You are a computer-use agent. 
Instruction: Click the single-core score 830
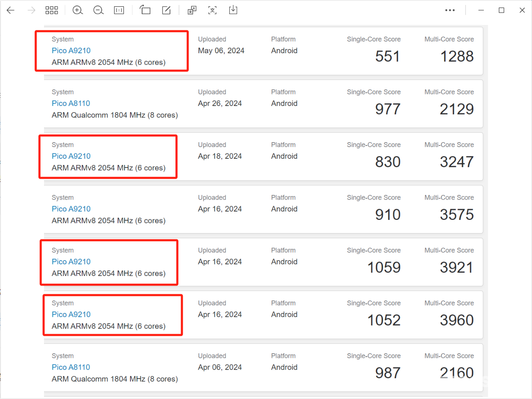click(387, 162)
